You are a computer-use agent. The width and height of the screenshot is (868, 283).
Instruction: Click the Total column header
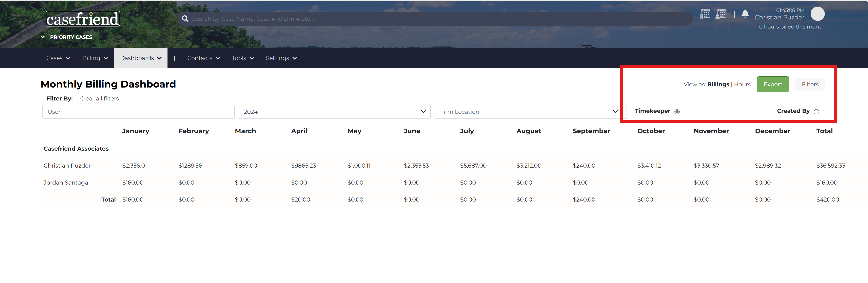pyautogui.click(x=824, y=131)
